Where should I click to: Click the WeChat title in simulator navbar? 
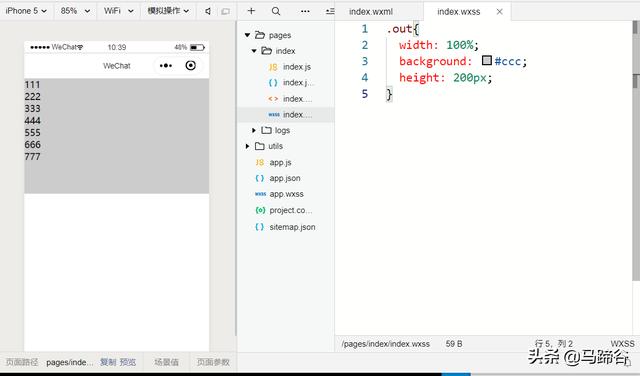(117, 66)
